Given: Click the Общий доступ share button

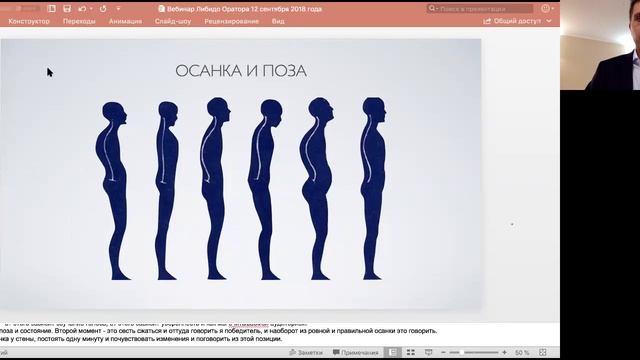Looking at the screenshot, I should coord(512,21).
